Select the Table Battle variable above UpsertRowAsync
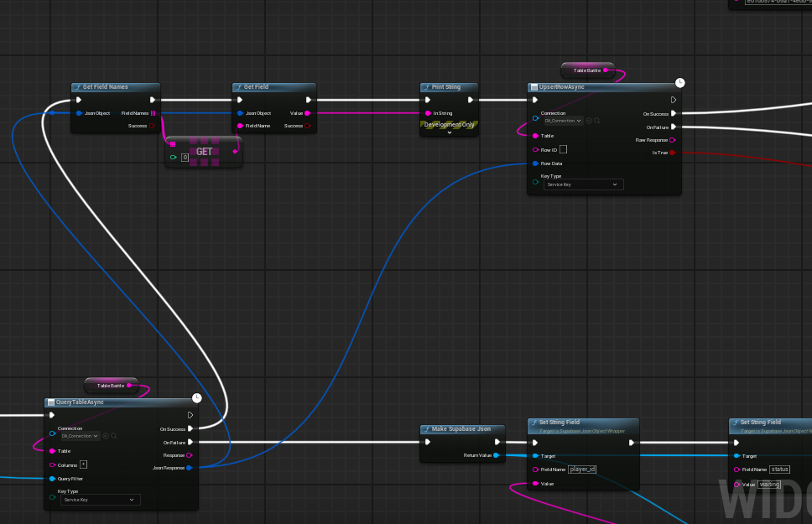 tap(587, 70)
